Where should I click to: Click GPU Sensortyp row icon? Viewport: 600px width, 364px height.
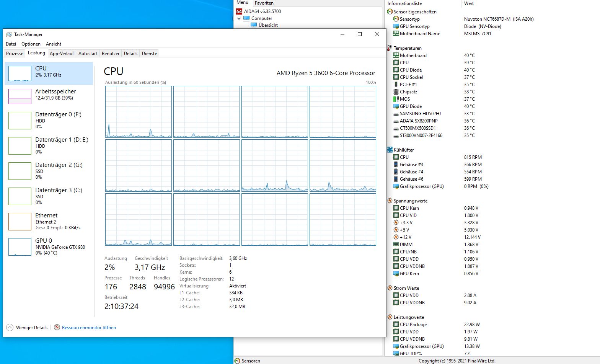pos(396,26)
